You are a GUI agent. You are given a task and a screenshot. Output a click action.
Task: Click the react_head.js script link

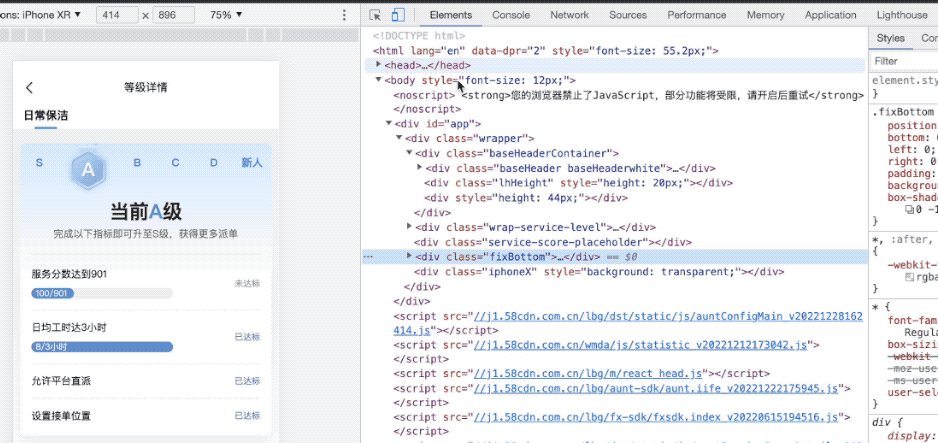(588, 374)
